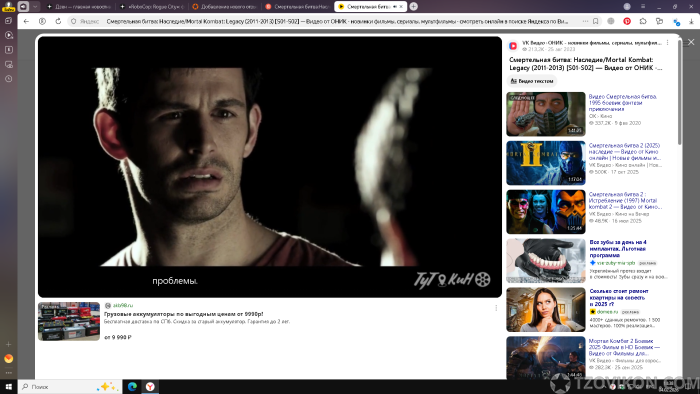Click the Yandex Mail icon in sidebar
Viewport: 700px width, 394px height.
[x=8, y=358]
